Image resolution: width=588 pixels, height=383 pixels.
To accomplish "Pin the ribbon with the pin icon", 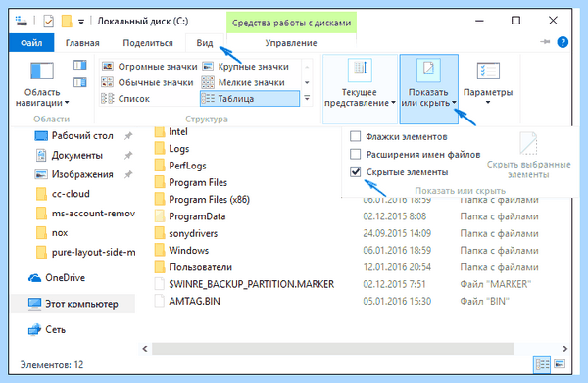I will click(x=545, y=42).
